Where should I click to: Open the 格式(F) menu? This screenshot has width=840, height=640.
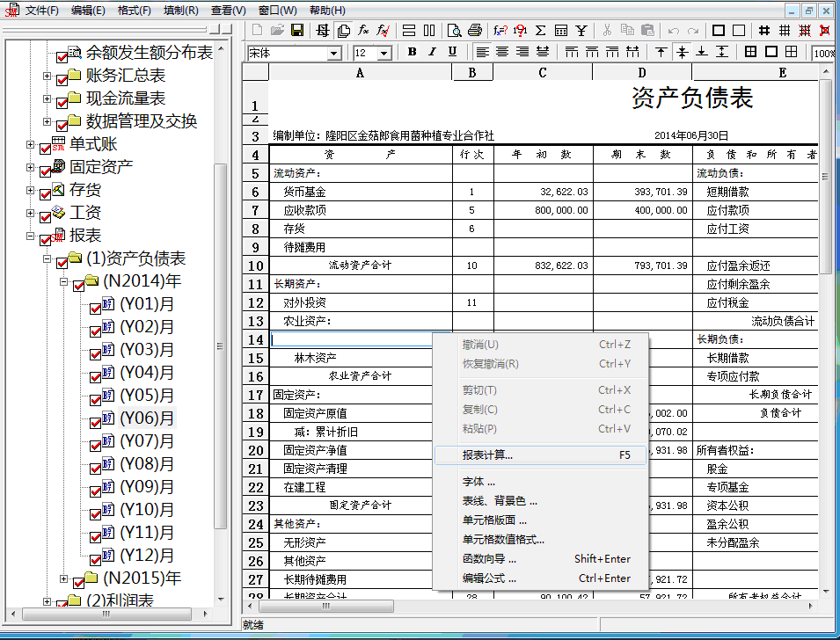pyautogui.click(x=134, y=10)
